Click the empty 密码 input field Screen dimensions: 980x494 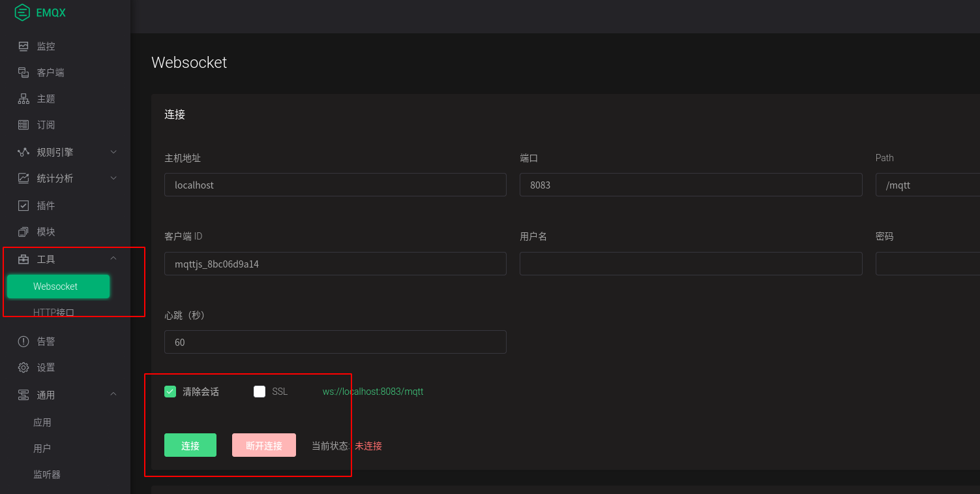click(x=928, y=264)
